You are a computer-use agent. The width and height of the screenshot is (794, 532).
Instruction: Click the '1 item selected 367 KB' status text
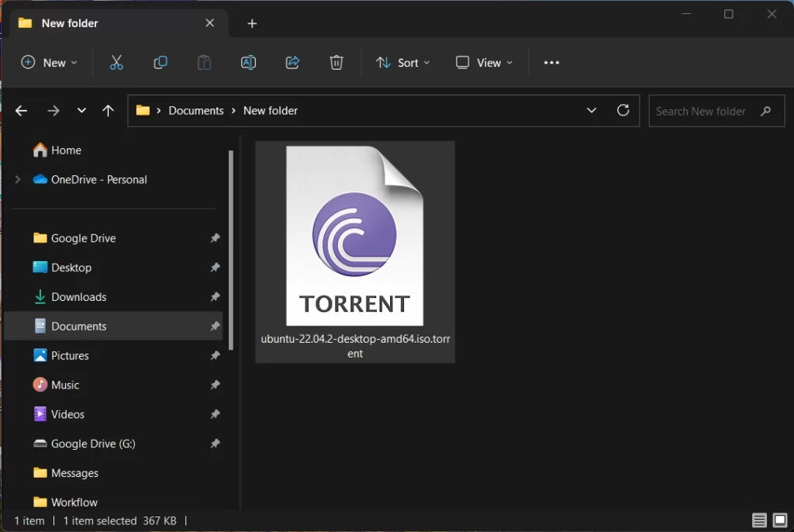119,521
